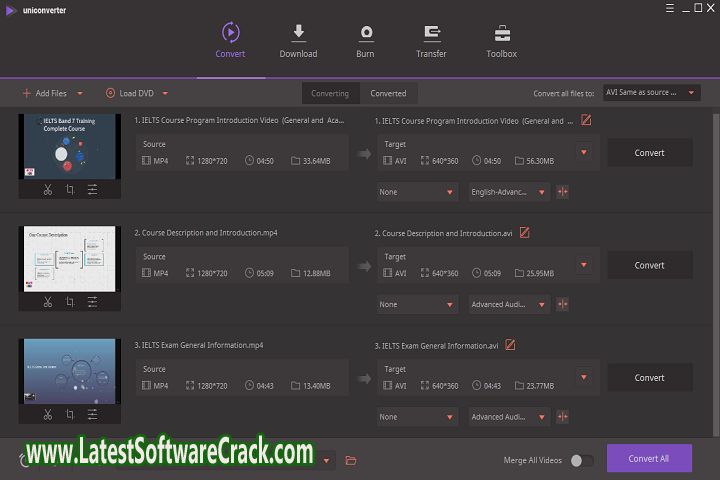
Task: Open the Toolbox icon
Action: pyautogui.click(x=501, y=33)
